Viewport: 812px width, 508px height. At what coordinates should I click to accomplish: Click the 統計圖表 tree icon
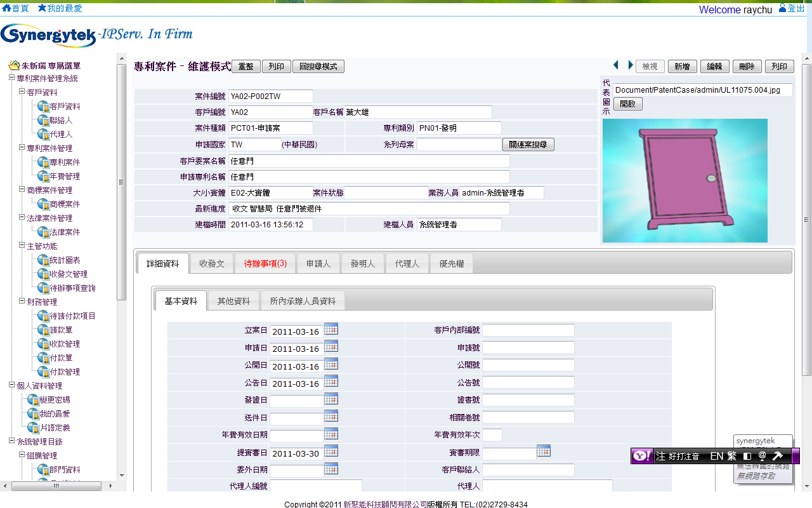pyautogui.click(x=43, y=260)
